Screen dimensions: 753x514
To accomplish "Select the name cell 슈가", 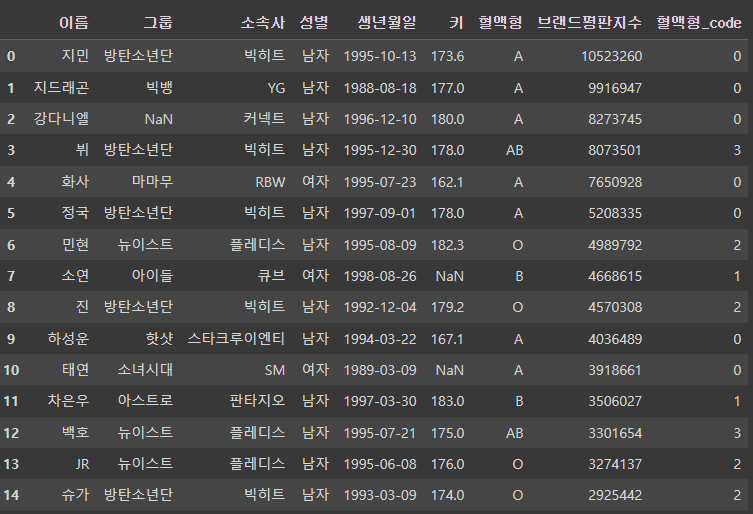I will [75, 495].
